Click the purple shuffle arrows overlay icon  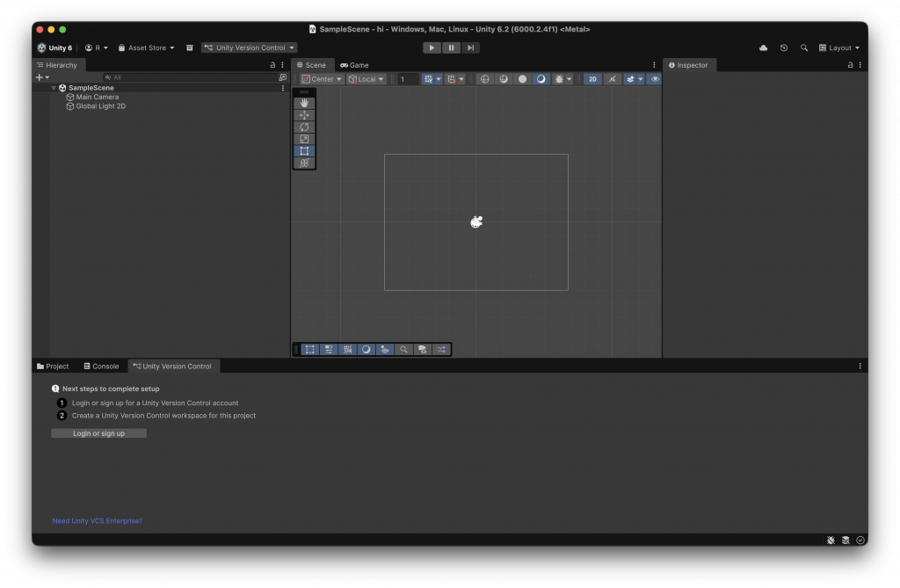point(441,349)
